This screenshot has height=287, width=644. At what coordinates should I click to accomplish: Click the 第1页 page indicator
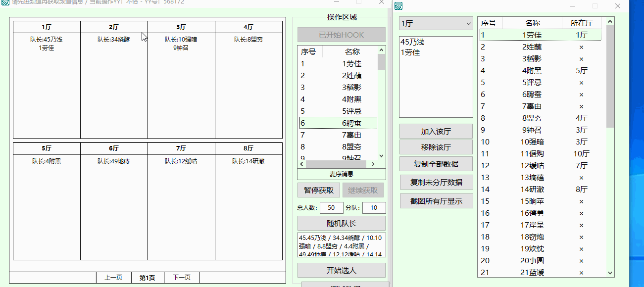[x=147, y=278]
